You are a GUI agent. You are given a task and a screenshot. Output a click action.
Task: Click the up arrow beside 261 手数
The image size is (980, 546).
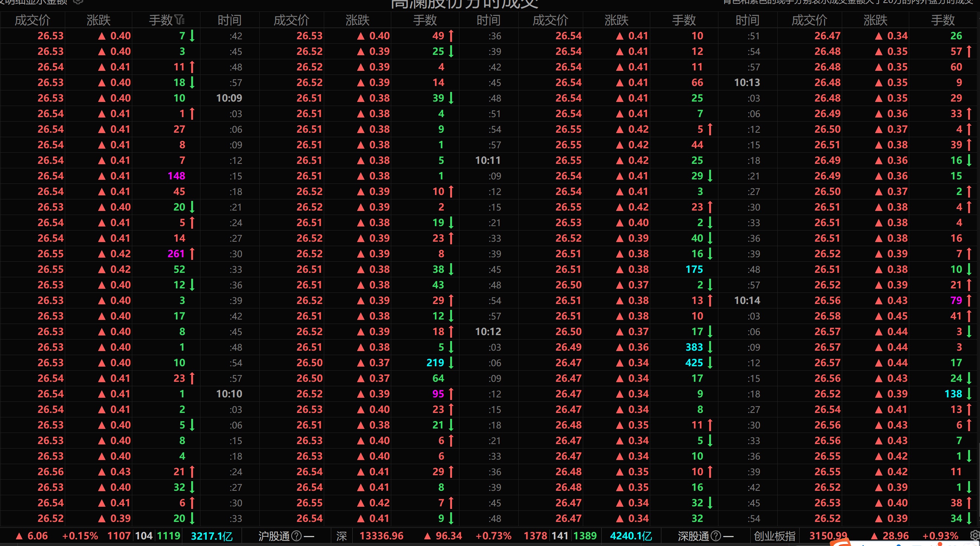[192, 254]
